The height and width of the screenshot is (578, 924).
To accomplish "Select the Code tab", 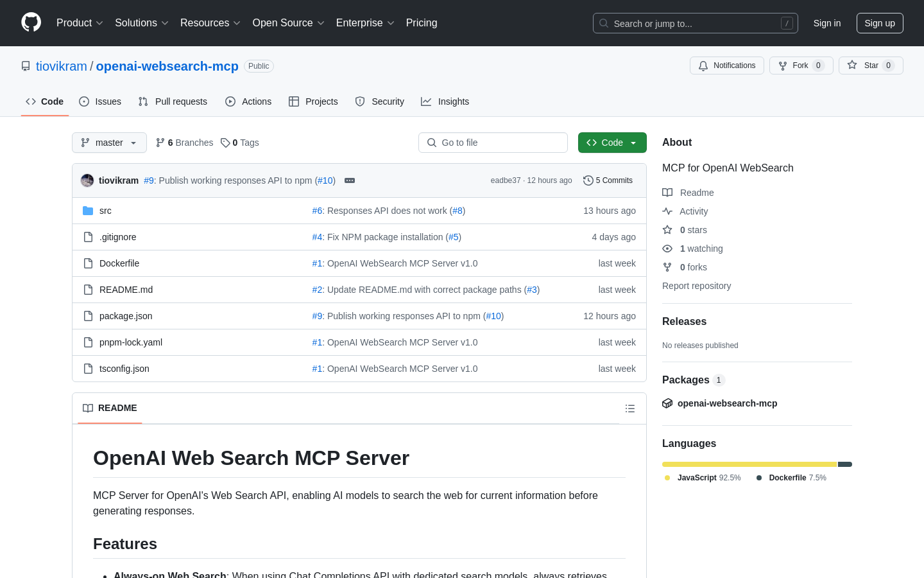I will [x=45, y=101].
